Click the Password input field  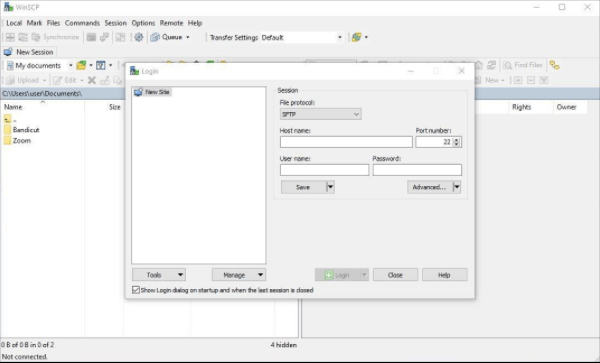pyautogui.click(x=417, y=170)
